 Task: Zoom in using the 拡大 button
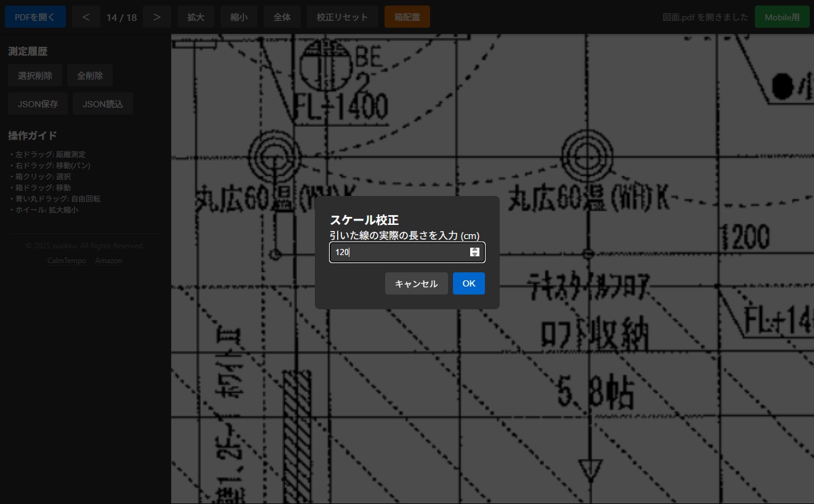[196, 17]
